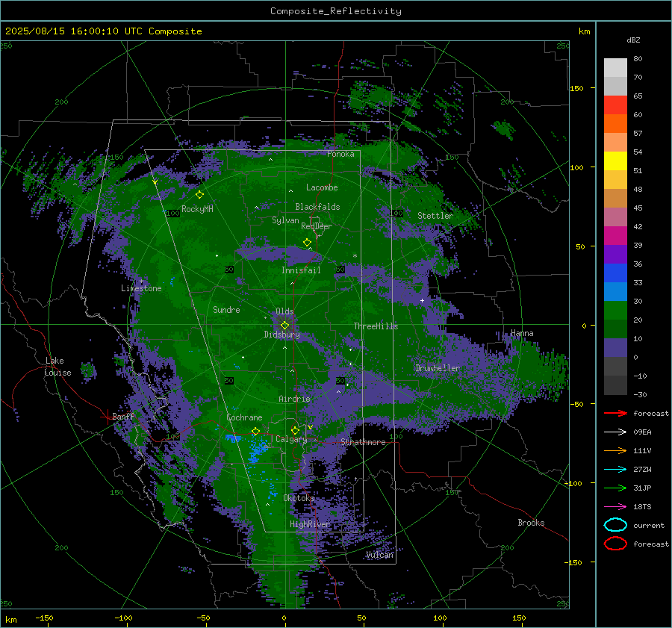Select the 60 dBZ orange swatch
This screenshot has width=672, height=628.
(x=615, y=123)
